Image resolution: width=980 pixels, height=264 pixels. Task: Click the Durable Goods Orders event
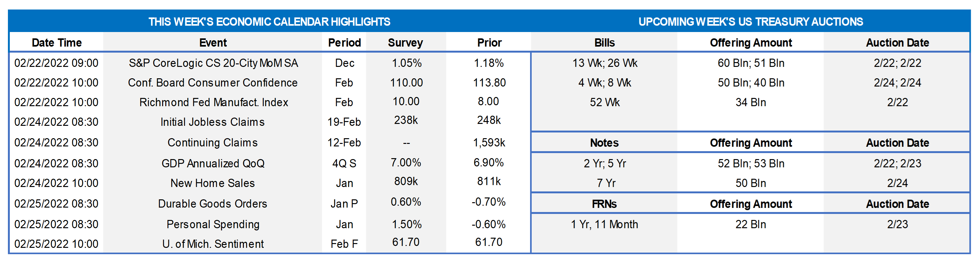point(212,204)
